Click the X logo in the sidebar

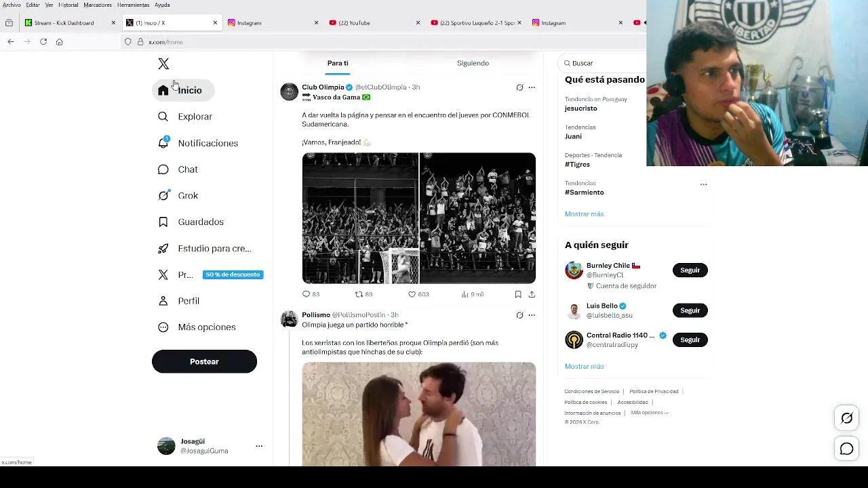[x=163, y=64]
